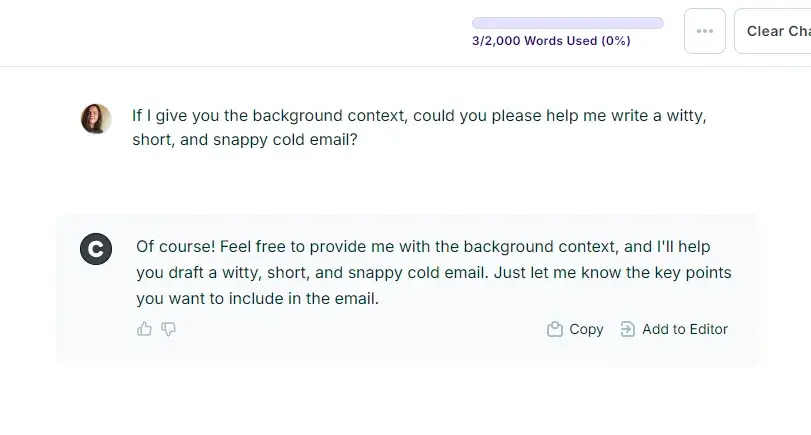Image resolution: width=811 pixels, height=435 pixels.
Task: Click the clipboard icon beside Copy
Action: [x=555, y=329]
